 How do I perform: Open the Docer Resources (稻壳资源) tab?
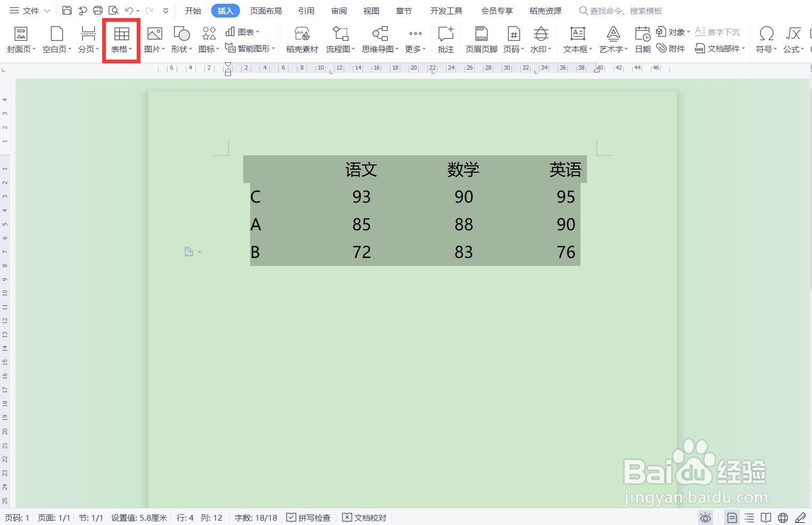pyautogui.click(x=545, y=11)
